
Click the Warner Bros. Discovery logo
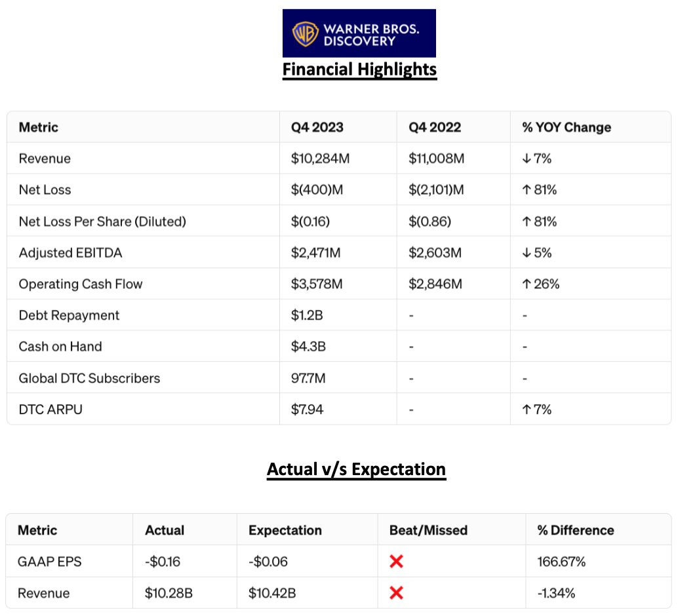click(x=359, y=33)
